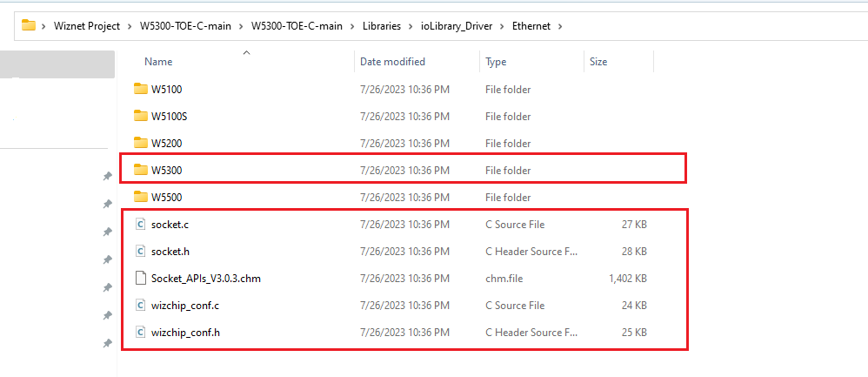This screenshot has width=868, height=377.
Task: Expand the chevron after Libraries breadcrumb
Action: pyautogui.click(x=411, y=26)
